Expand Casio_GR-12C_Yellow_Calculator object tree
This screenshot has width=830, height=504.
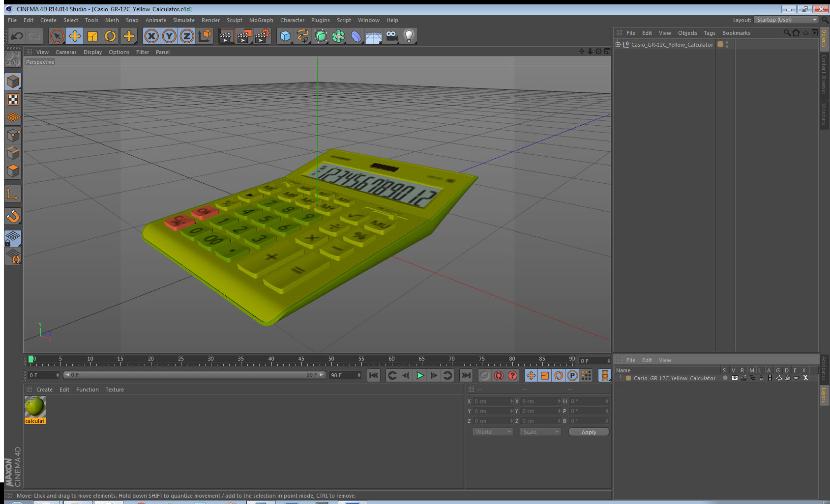(618, 44)
